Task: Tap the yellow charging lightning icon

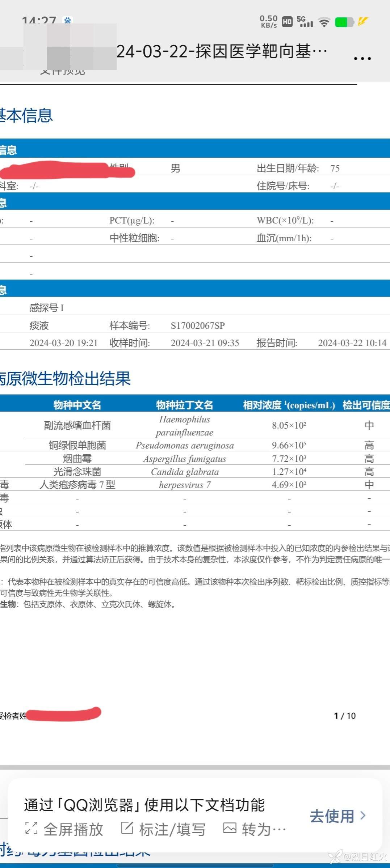Action: 363,22
